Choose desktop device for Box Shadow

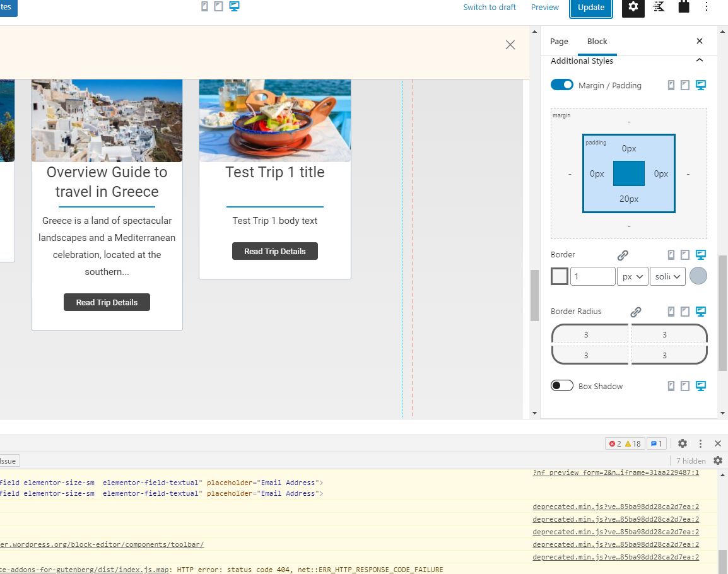[x=701, y=386]
